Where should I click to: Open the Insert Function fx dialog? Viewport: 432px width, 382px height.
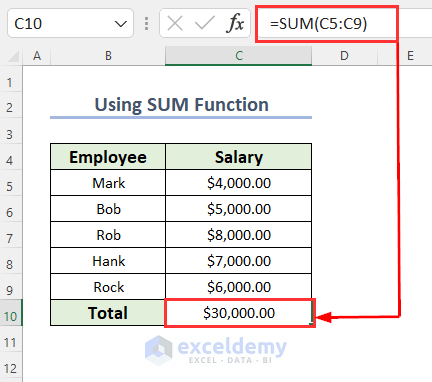pos(235,23)
